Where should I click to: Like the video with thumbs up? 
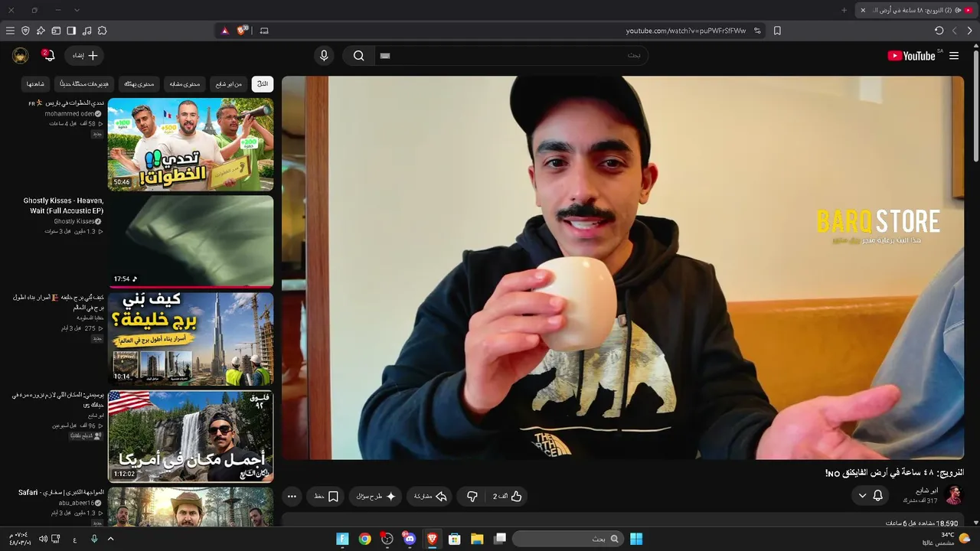pos(508,496)
